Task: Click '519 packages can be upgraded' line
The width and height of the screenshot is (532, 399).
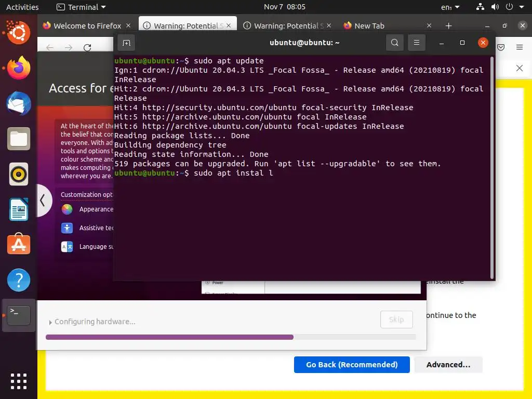Action: pyautogui.click(x=277, y=164)
